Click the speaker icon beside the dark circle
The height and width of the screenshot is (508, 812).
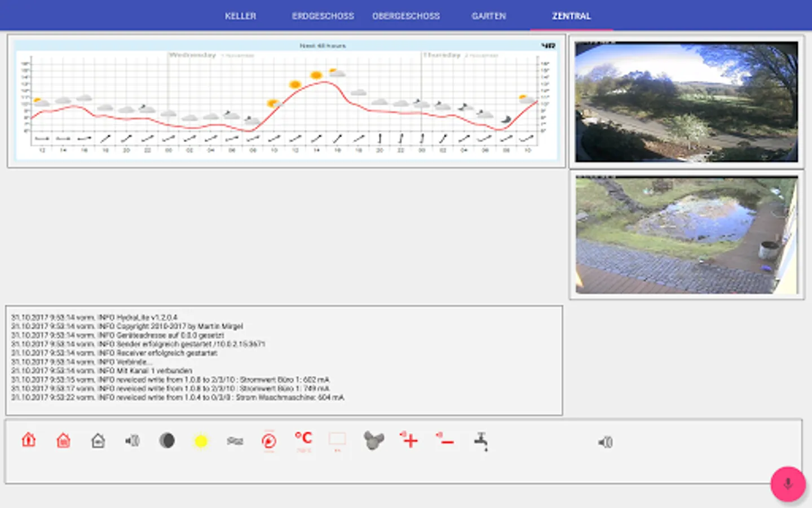[x=133, y=440]
